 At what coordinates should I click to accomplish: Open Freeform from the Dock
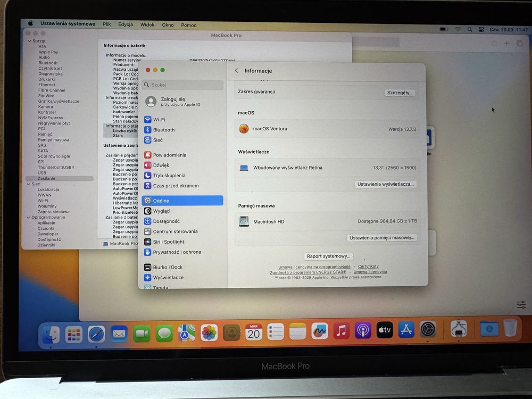click(320, 331)
